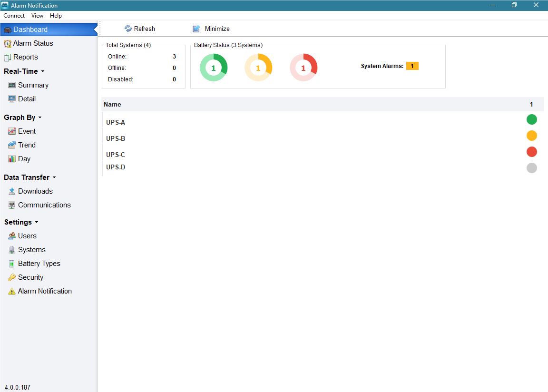Screen dimensions: 548x392
Task: Click the red status dot for UPS-C
Action: tap(531, 152)
